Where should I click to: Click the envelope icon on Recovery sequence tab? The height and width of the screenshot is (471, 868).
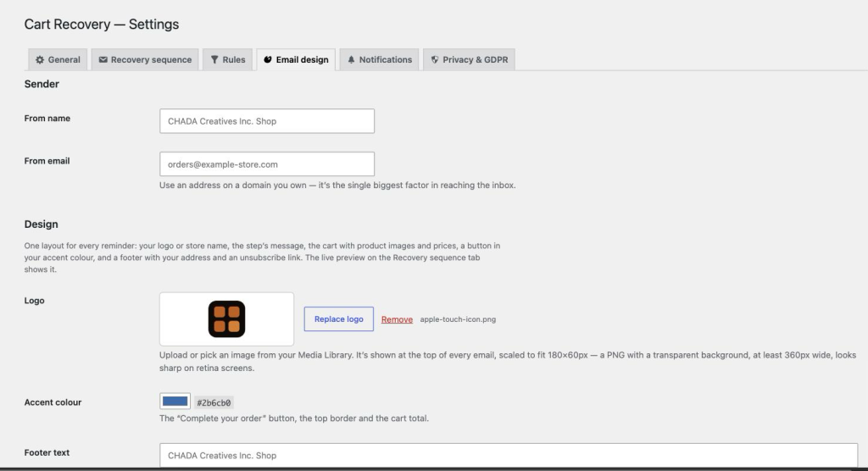click(x=103, y=60)
